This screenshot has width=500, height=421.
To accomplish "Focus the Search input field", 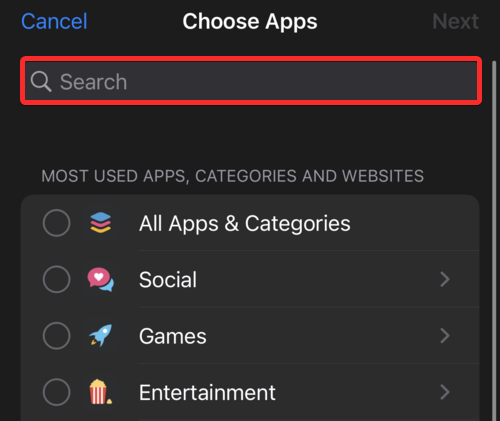I will 251,81.
